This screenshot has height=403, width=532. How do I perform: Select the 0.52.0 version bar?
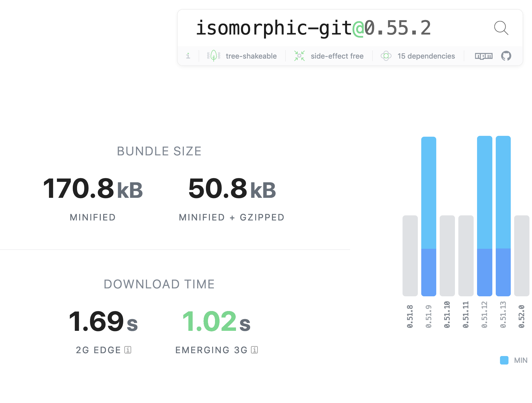(x=522, y=256)
